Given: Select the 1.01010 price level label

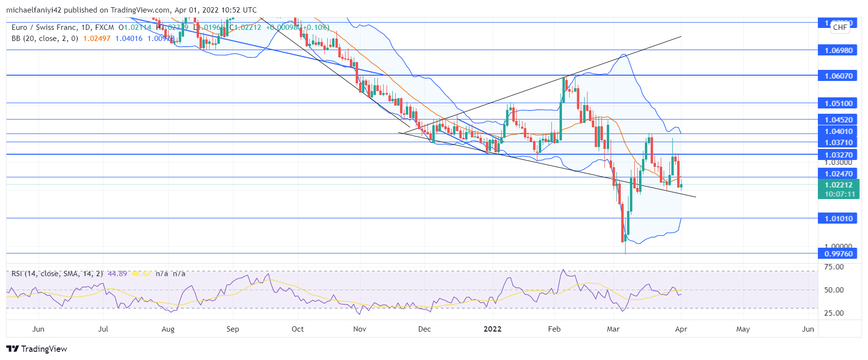Looking at the screenshot, I should pos(838,219).
